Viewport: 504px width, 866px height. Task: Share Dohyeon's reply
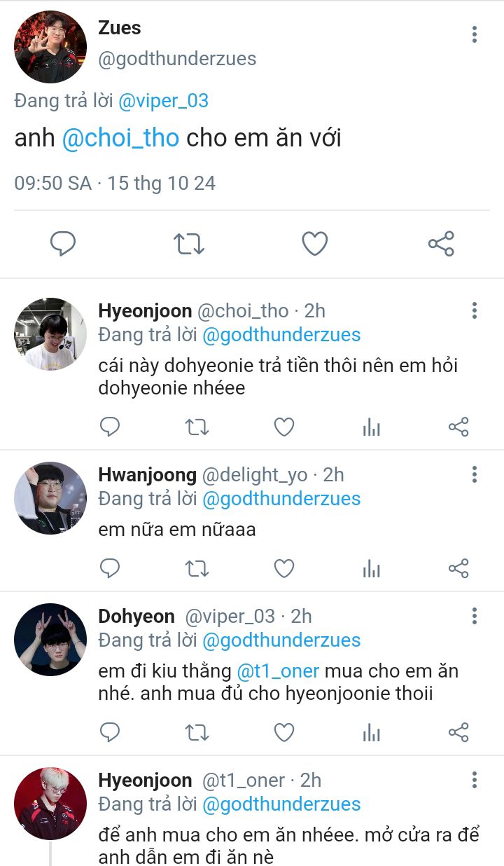point(458,733)
